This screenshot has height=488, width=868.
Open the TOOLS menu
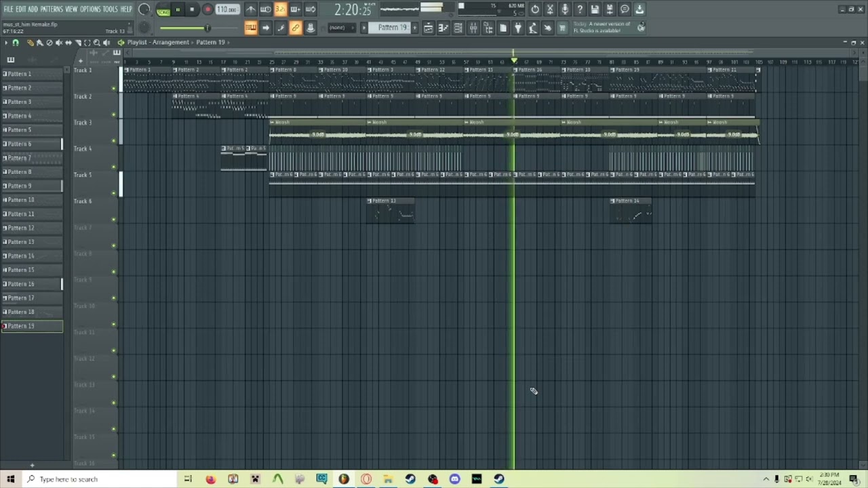[110, 9]
